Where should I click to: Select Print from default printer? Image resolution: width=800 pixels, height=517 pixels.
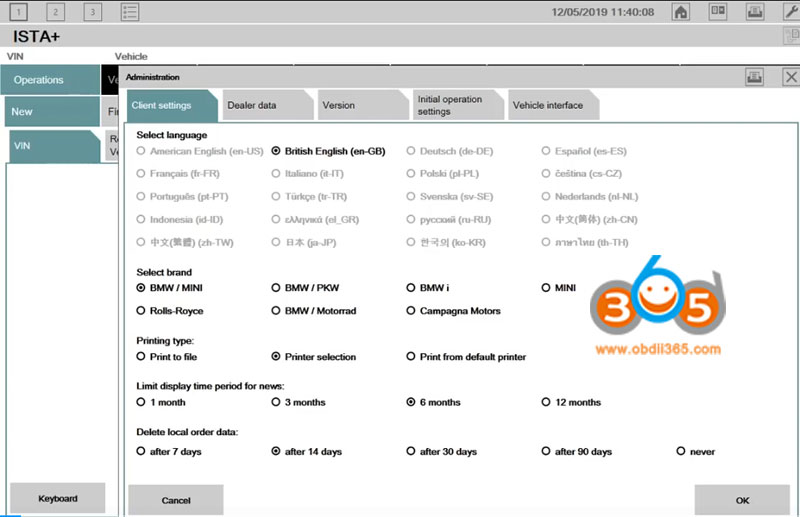(466, 357)
